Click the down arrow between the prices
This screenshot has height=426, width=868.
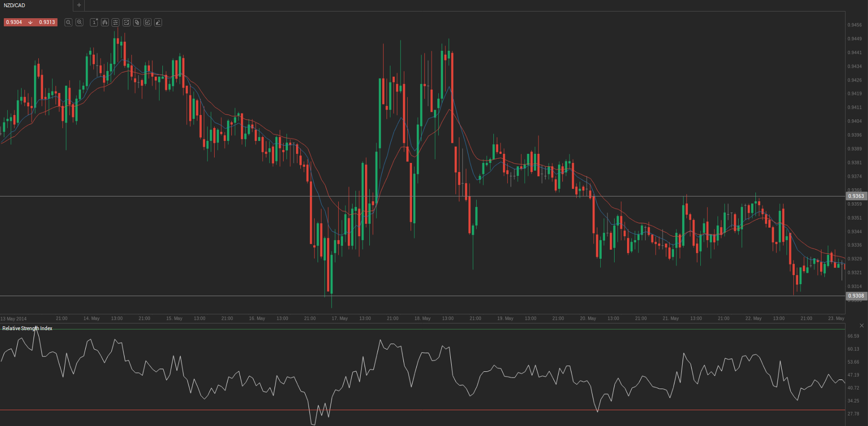coord(31,23)
